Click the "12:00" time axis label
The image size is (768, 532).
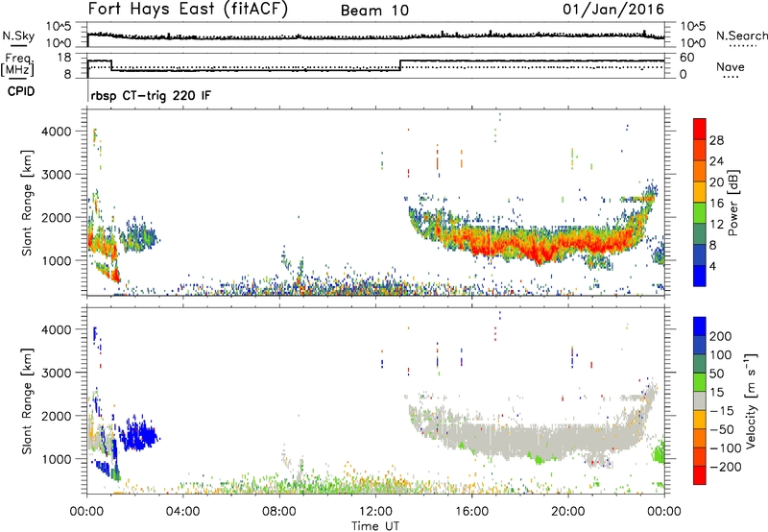tap(375, 512)
